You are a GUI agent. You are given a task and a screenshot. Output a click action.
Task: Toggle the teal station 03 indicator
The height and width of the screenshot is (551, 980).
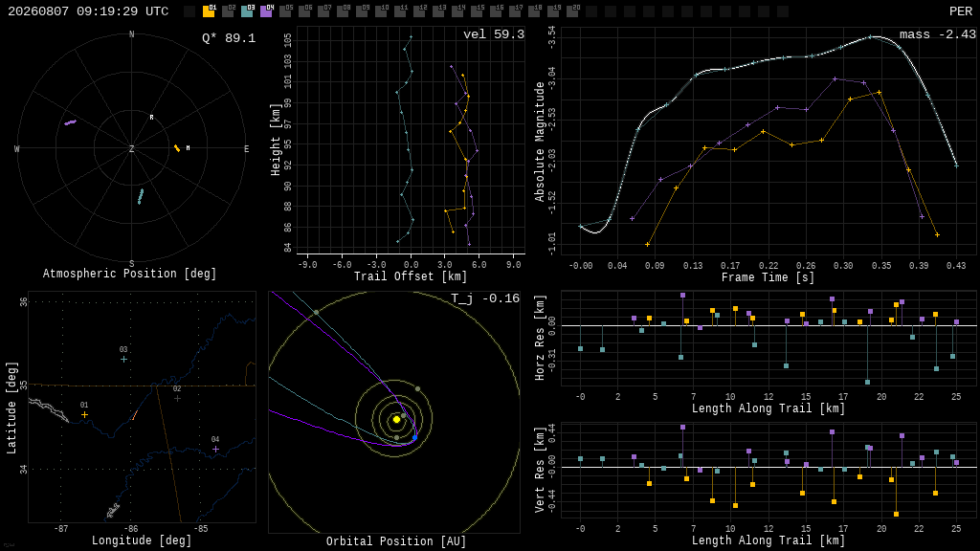point(248,11)
